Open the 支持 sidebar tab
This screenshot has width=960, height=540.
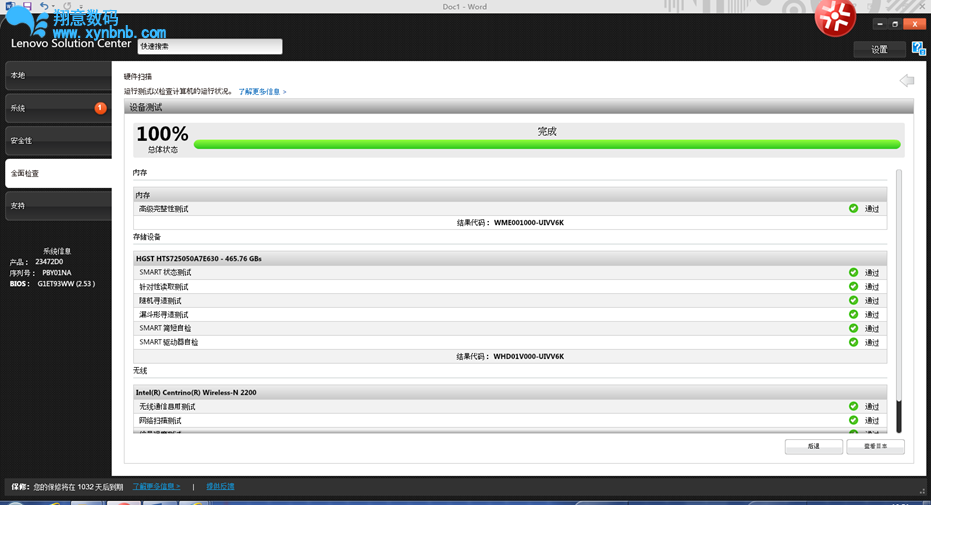click(58, 206)
